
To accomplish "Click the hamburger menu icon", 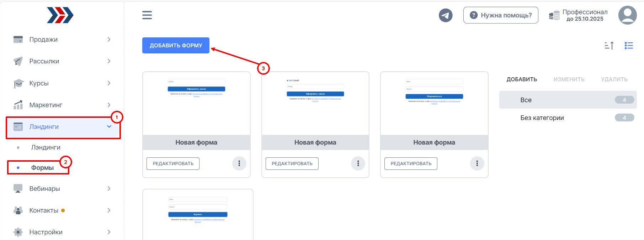I will (x=147, y=15).
